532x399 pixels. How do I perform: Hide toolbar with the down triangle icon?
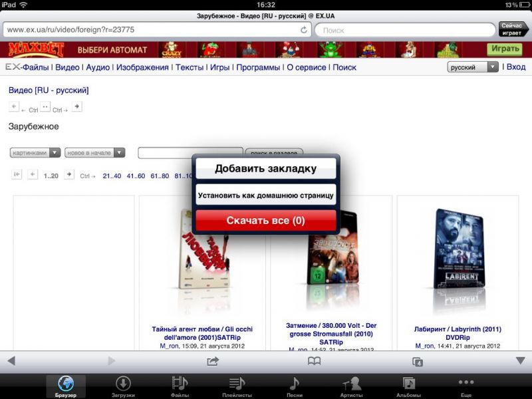coord(521,361)
